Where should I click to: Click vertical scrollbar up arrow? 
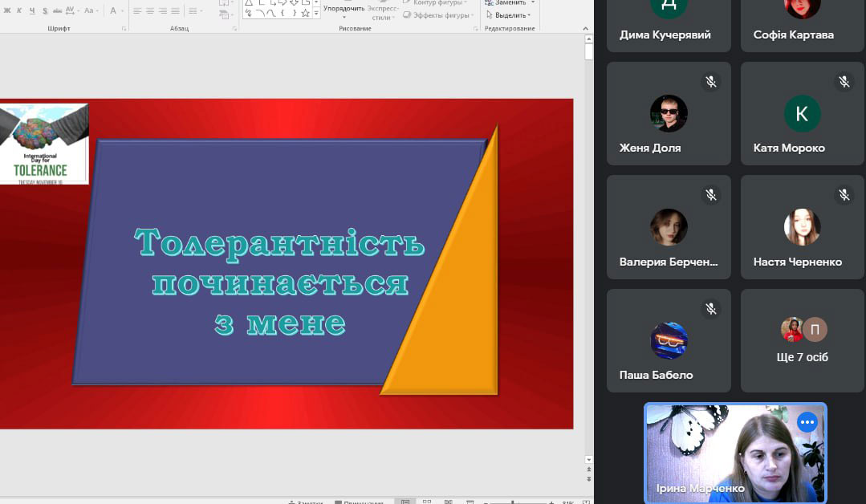[589, 39]
